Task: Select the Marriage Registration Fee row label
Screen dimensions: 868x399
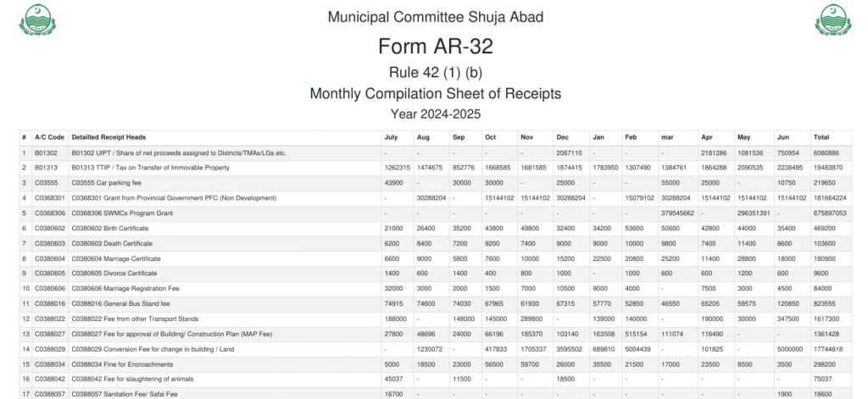Action: point(125,288)
